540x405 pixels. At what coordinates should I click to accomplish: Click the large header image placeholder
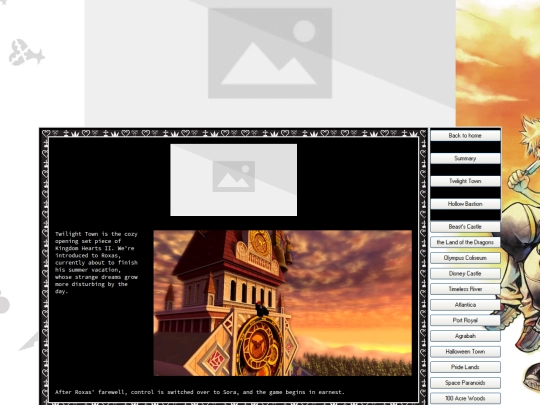[270, 63]
